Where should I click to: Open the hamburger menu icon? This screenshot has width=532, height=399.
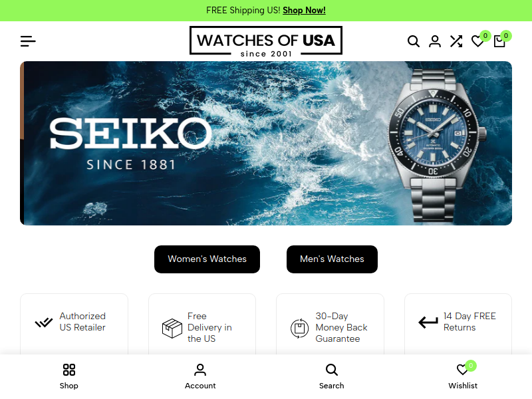28,41
